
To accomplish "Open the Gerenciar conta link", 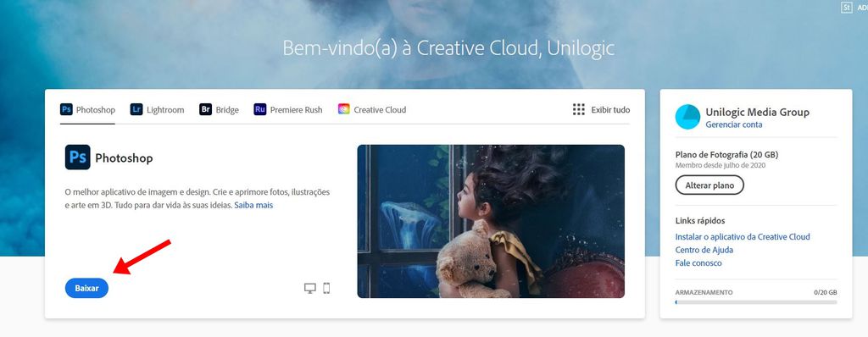I will point(734,124).
